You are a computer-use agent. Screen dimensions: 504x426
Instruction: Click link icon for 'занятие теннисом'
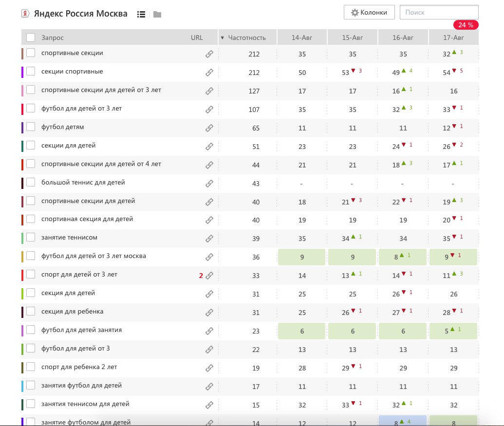click(x=209, y=239)
